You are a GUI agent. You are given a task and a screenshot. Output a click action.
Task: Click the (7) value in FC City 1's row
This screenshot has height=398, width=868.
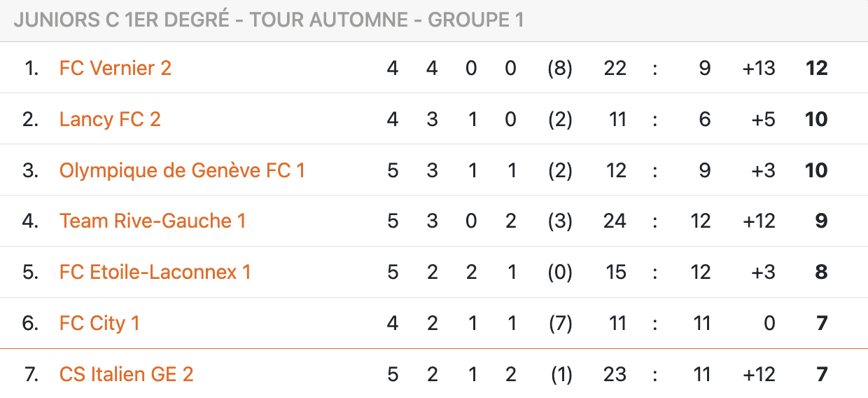[560, 323]
